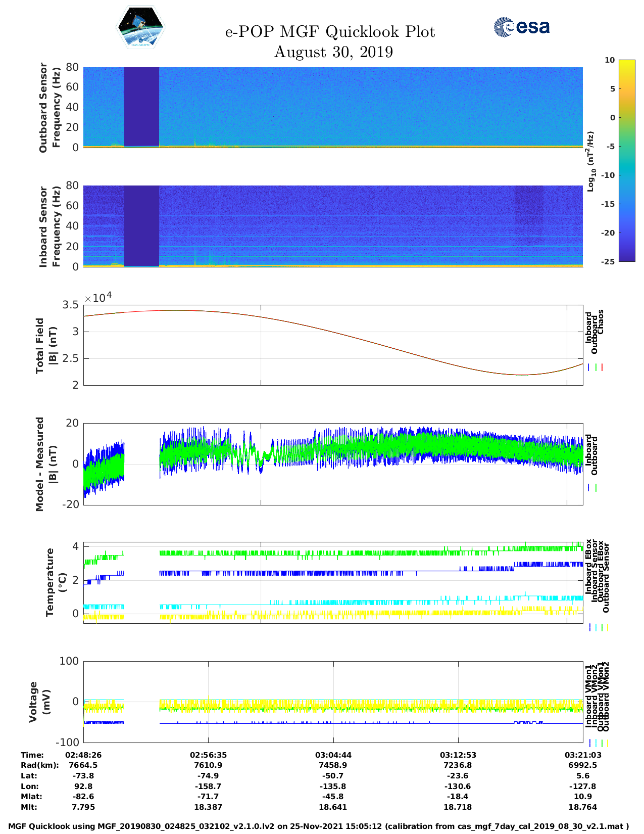
Task: Click the 'August 30, 2019' date subtitle
Action: 333,52
